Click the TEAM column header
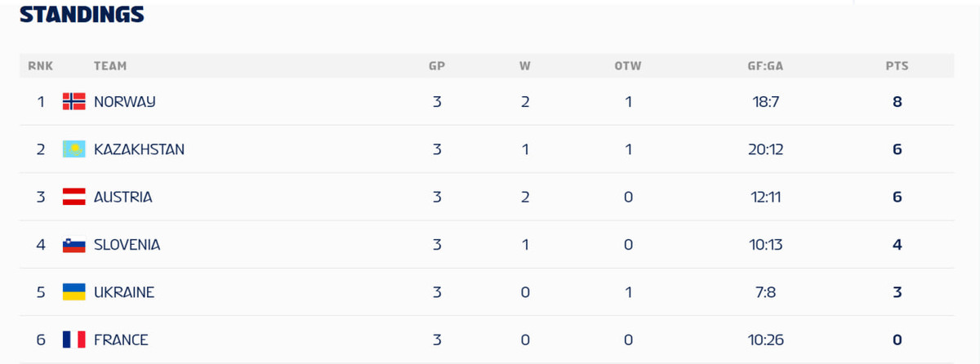 click(x=110, y=66)
